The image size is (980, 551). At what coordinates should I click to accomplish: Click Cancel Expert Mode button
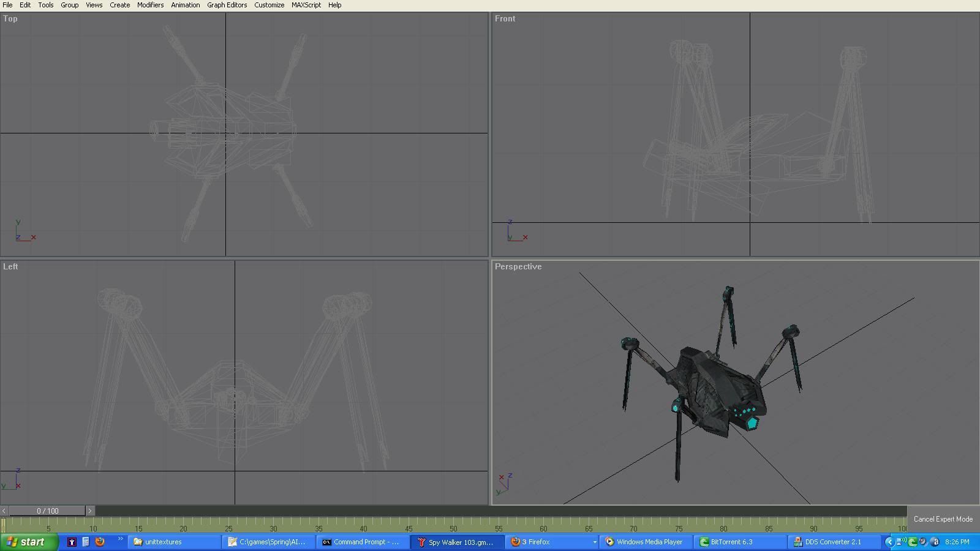943,519
